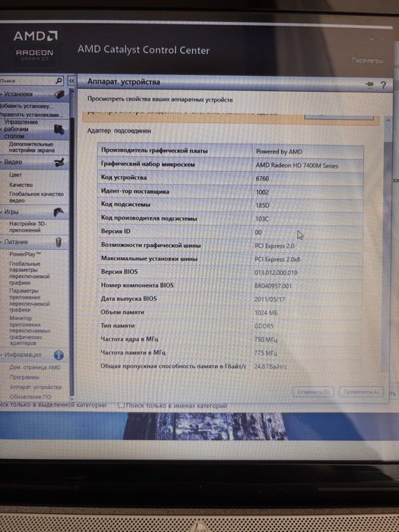Image resolution: width=399 pixels, height=532 pixels.
Task: Select 'AMD Radeon HD 7400M Series' value
Action: click(x=297, y=166)
